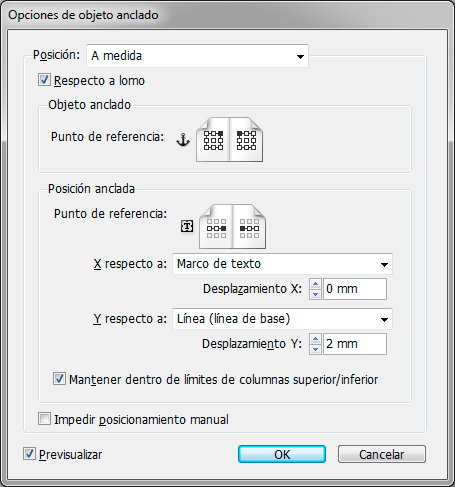Open the Y respecto a dropdown list
455x487 pixels.
tap(282, 319)
